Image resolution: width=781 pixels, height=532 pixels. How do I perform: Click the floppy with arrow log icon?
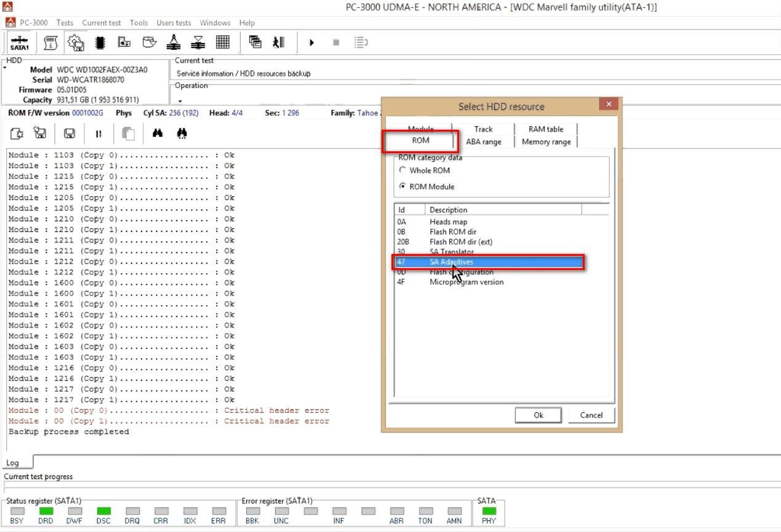tap(40, 133)
